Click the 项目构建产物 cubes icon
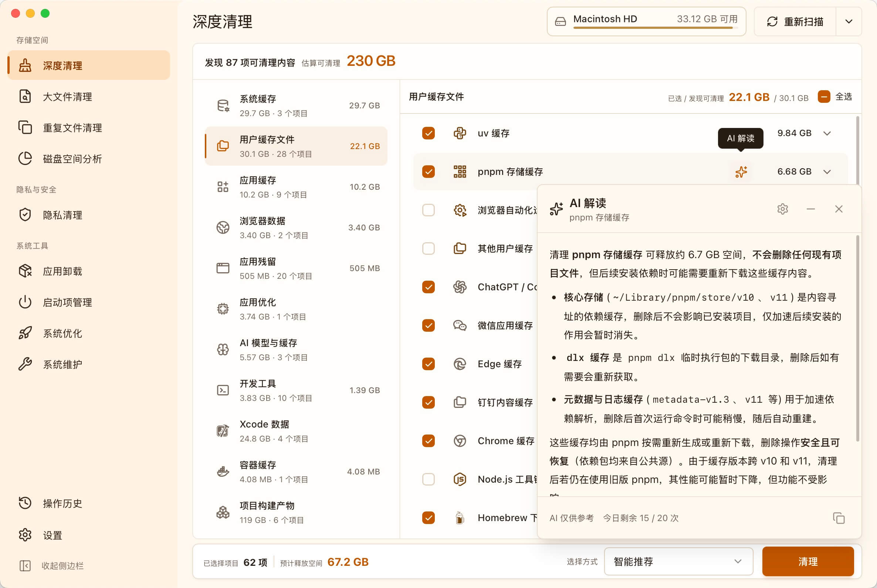This screenshot has width=877, height=588. tap(223, 512)
